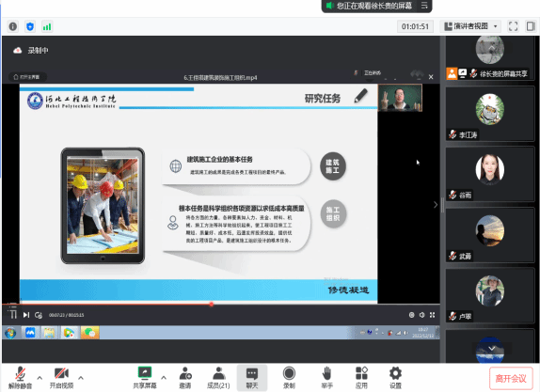Expand the share options arrow next to 共享屏幕

coord(164,378)
